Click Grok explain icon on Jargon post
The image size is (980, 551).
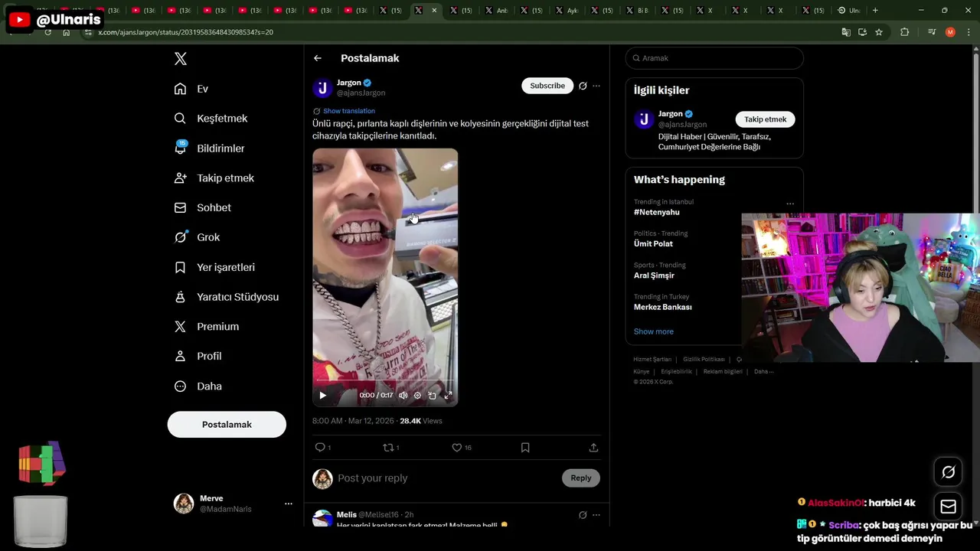click(583, 86)
